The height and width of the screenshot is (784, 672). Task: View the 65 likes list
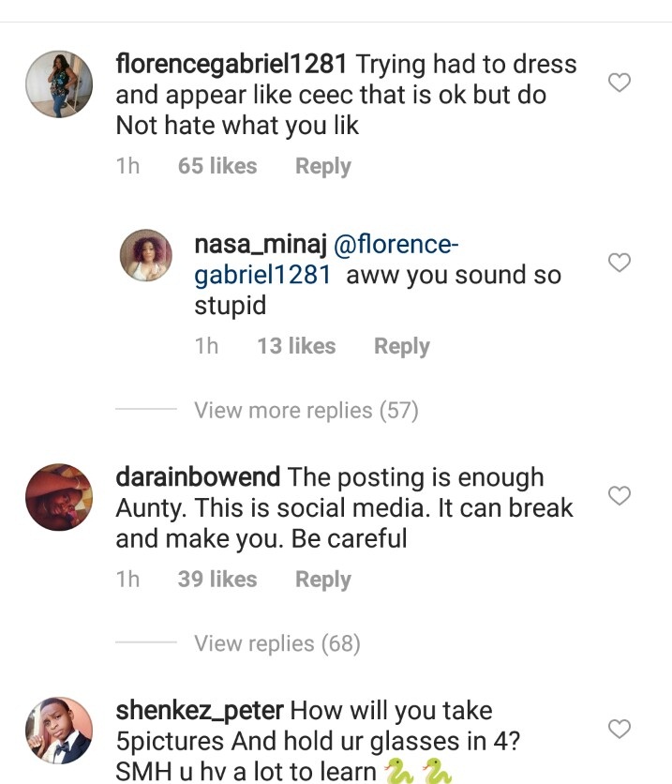(x=217, y=166)
